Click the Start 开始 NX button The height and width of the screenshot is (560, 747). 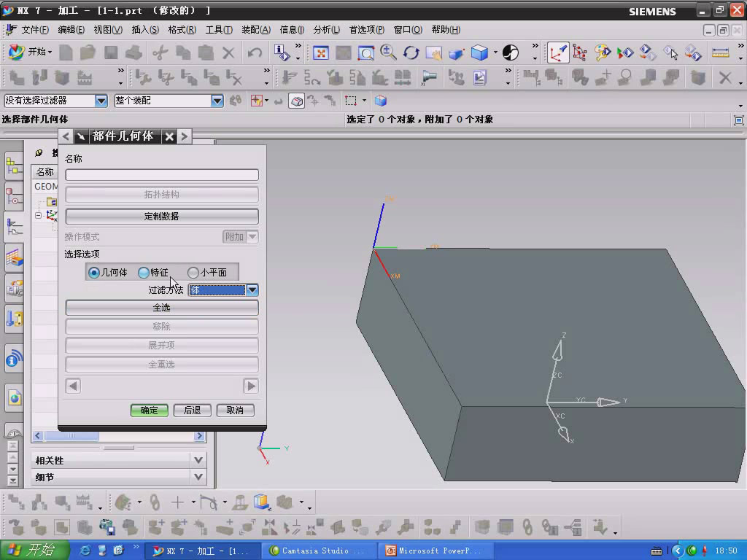[x=31, y=52]
